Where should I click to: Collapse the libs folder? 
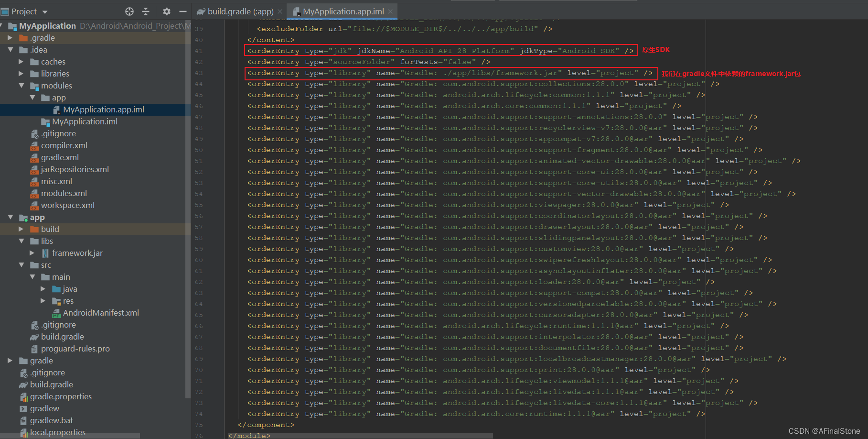(21, 241)
